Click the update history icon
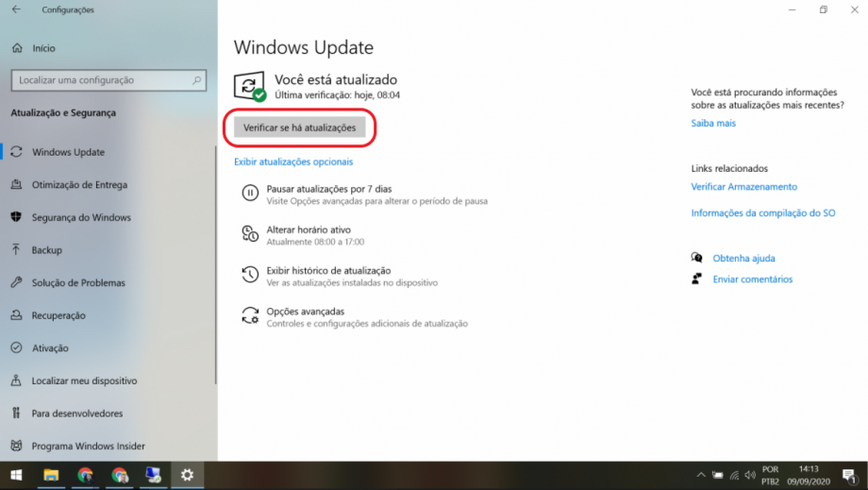 tap(250, 275)
